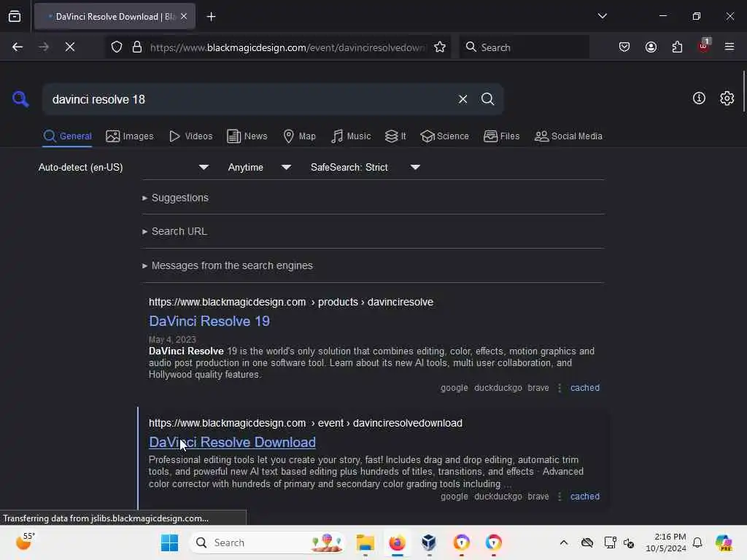Click the Firefox back arrow button
Screen dimensions: 747x560
(18, 47)
